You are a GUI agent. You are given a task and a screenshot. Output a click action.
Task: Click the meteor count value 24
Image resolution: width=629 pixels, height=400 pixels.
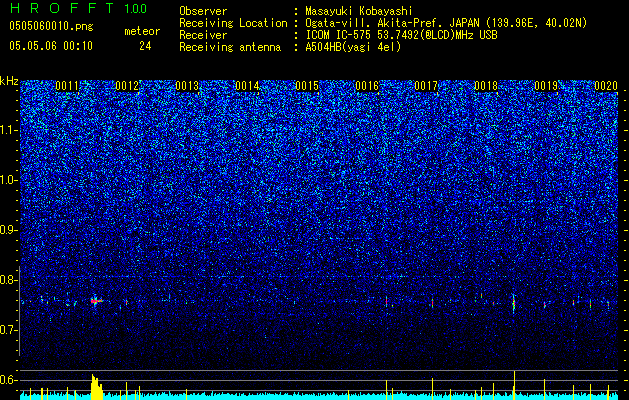pyautogui.click(x=145, y=46)
